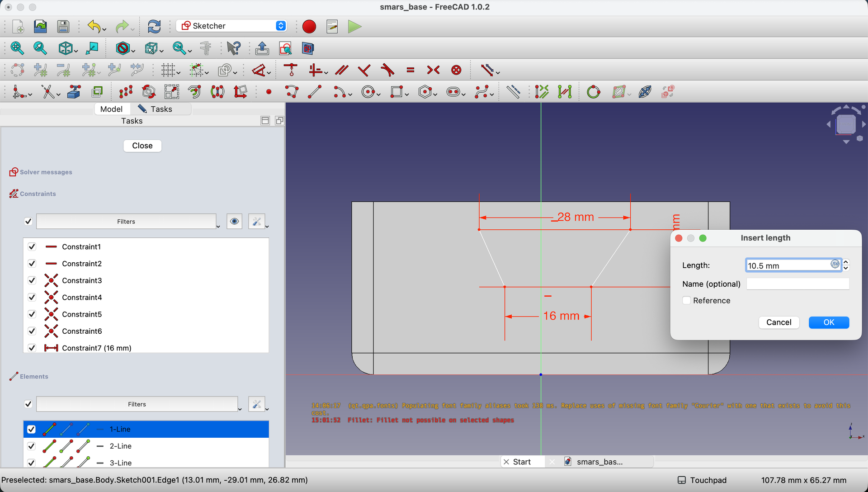Apply equal constraint icon
The height and width of the screenshot is (492, 868).
pyautogui.click(x=410, y=70)
